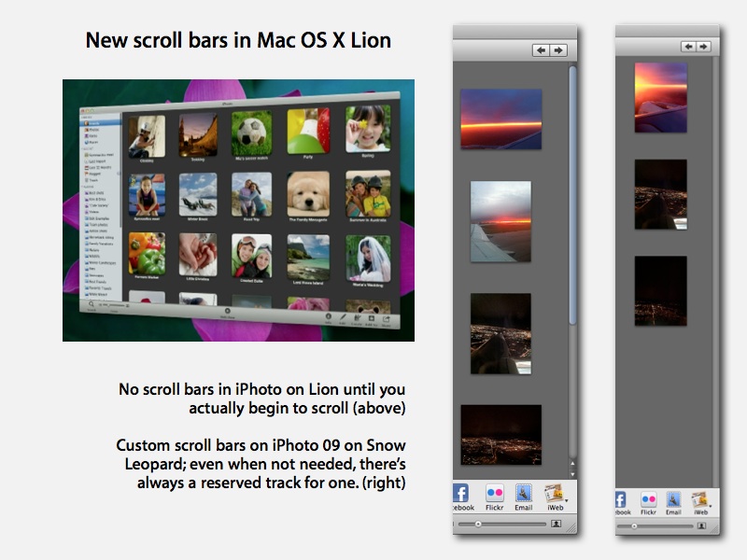The image size is (747, 560).
Task: Select the bottom dark city photo in far-right panel
Action: (660, 291)
